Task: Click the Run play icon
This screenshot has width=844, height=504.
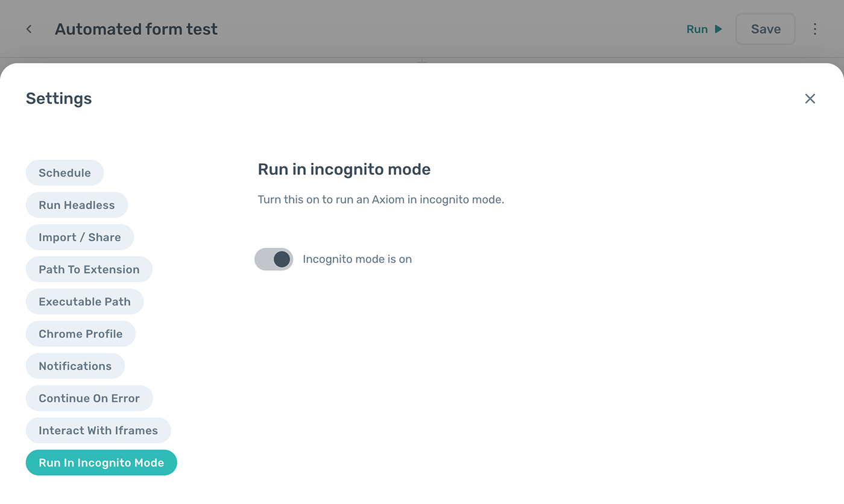Action: click(x=718, y=29)
